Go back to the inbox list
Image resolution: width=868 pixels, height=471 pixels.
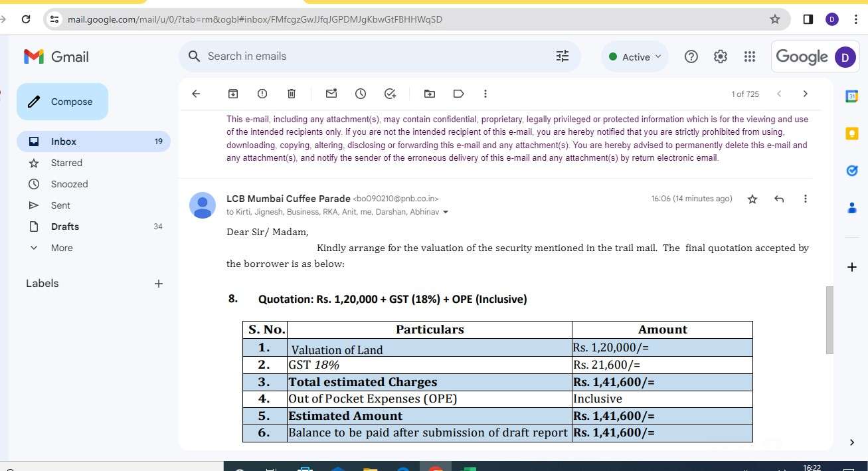pyautogui.click(x=196, y=94)
